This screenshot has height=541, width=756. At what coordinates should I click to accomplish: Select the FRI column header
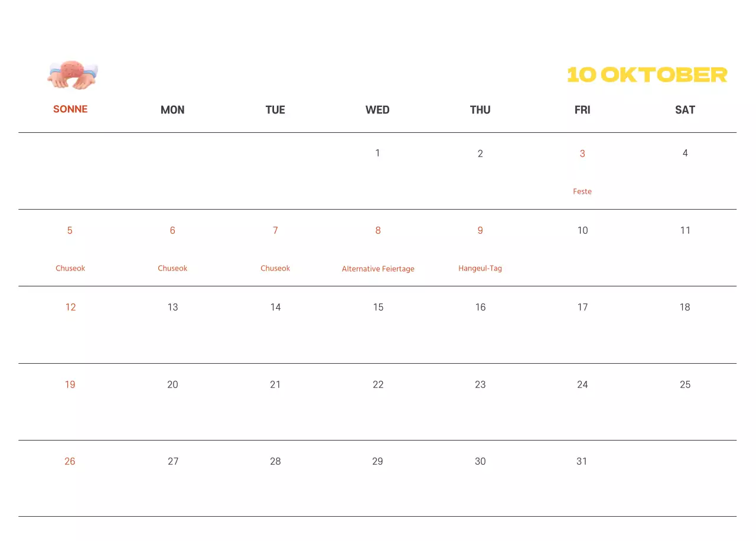point(582,110)
